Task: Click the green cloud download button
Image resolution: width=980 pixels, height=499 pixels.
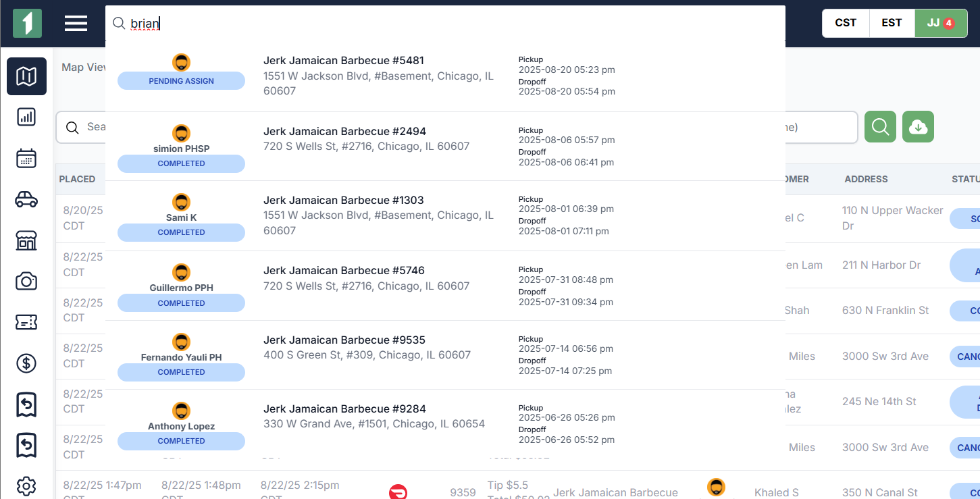Action: pyautogui.click(x=918, y=126)
